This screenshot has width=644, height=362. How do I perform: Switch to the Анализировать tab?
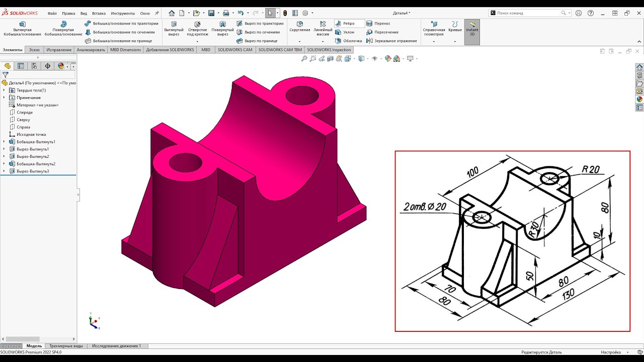tap(91, 50)
